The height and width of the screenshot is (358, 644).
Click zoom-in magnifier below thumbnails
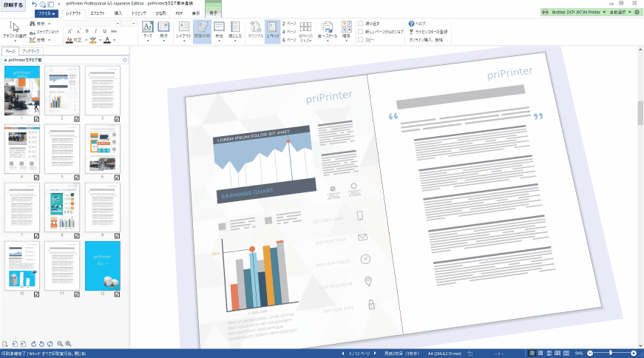point(68,344)
